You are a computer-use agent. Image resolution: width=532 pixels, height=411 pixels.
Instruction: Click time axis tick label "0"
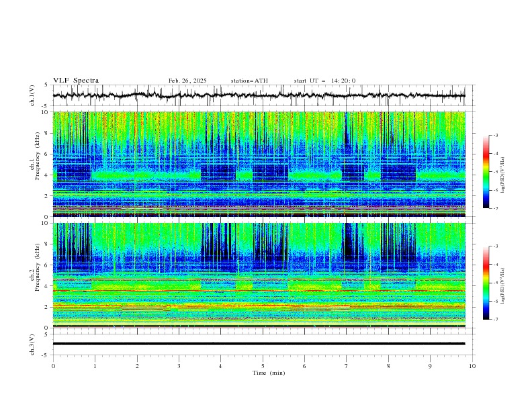pyautogui.click(x=53, y=366)
